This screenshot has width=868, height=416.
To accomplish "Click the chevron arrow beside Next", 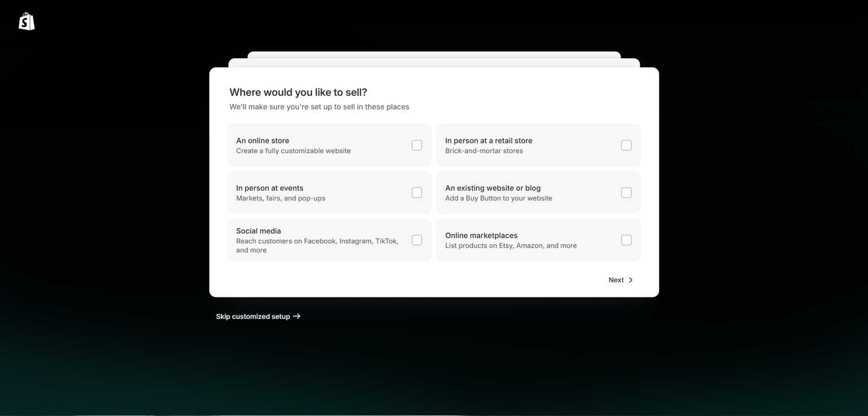I will (631, 280).
